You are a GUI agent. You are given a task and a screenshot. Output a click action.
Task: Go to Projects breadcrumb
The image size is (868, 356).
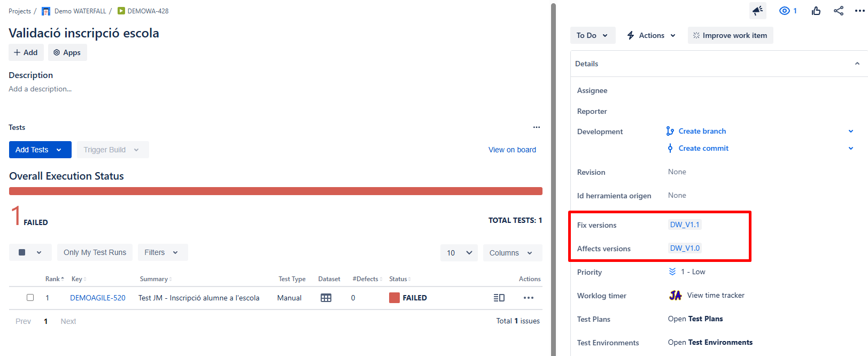20,11
